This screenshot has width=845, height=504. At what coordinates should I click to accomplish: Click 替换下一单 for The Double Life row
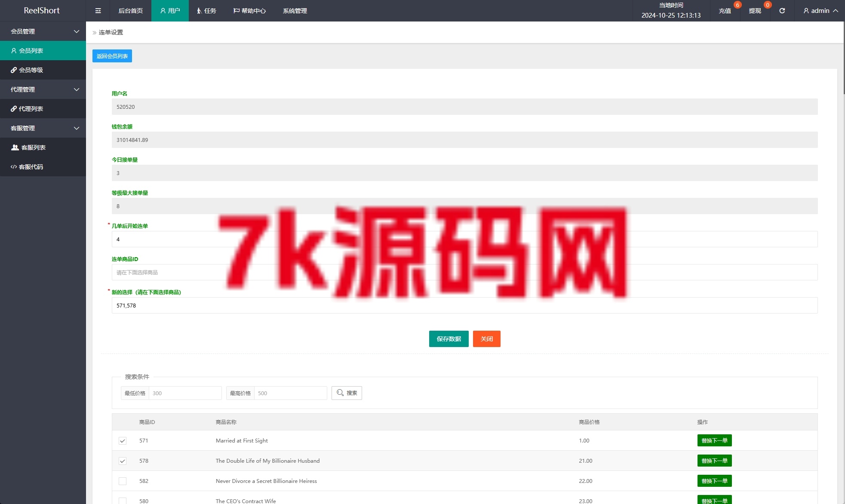(714, 461)
